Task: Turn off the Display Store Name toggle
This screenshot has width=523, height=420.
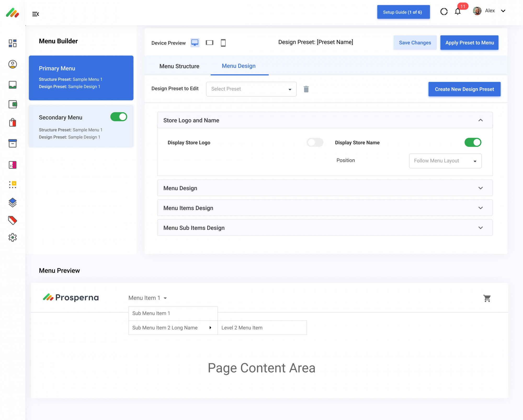Action: tap(473, 143)
